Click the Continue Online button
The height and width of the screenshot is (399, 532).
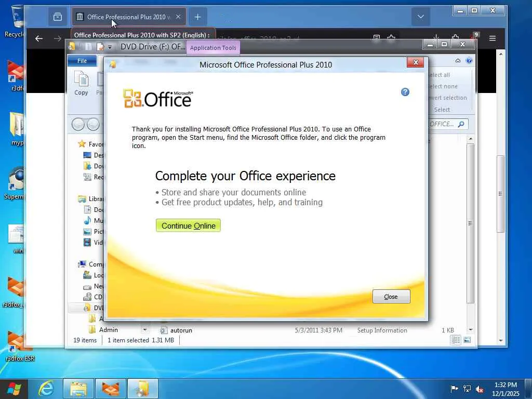click(x=188, y=225)
